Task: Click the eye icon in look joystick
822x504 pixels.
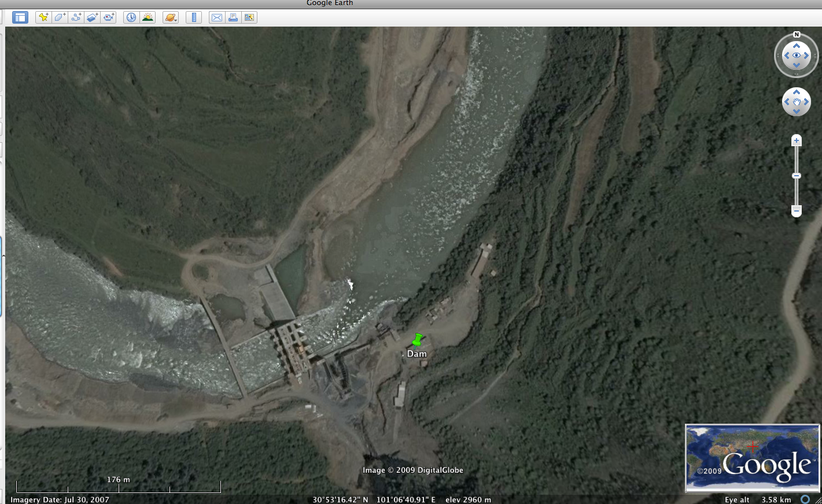Action: (797, 55)
